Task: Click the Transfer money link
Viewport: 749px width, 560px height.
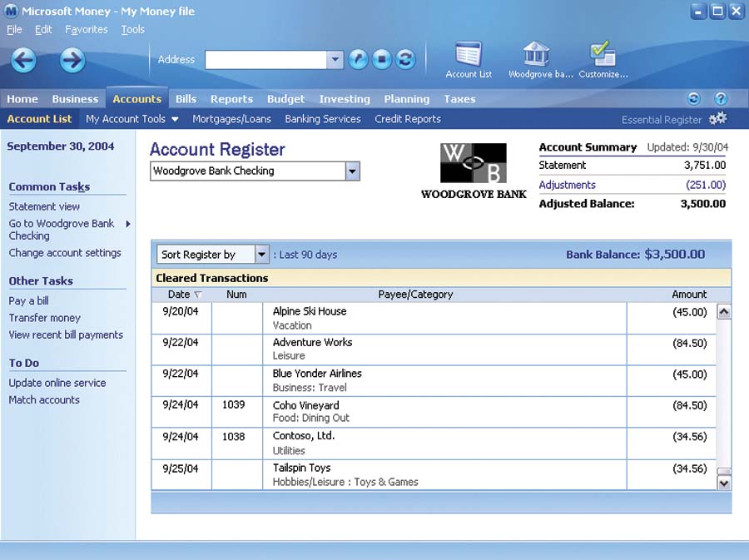Action: point(44,318)
